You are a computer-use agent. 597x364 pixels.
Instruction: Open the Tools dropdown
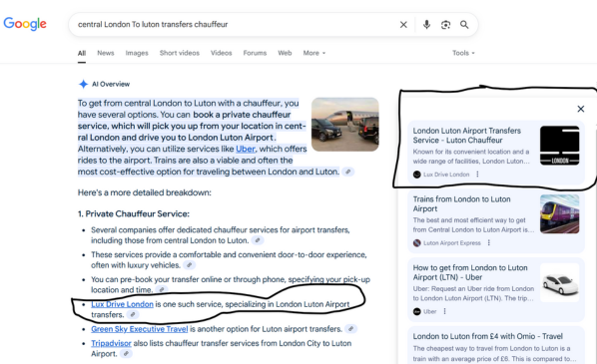463,53
